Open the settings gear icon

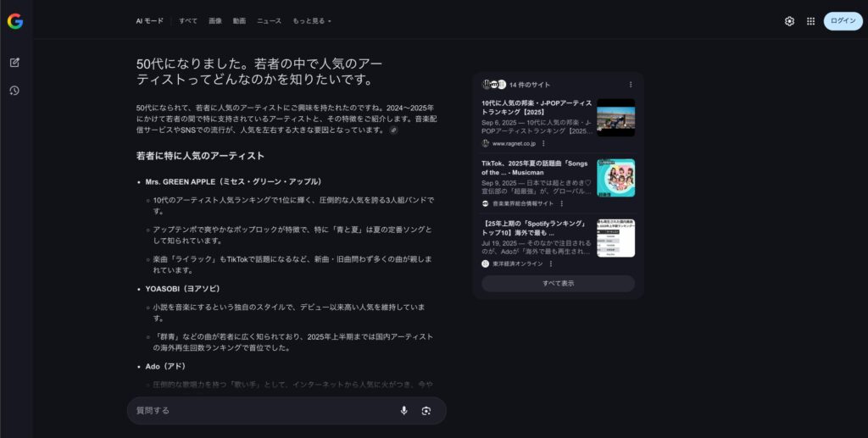[x=789, y=21]
